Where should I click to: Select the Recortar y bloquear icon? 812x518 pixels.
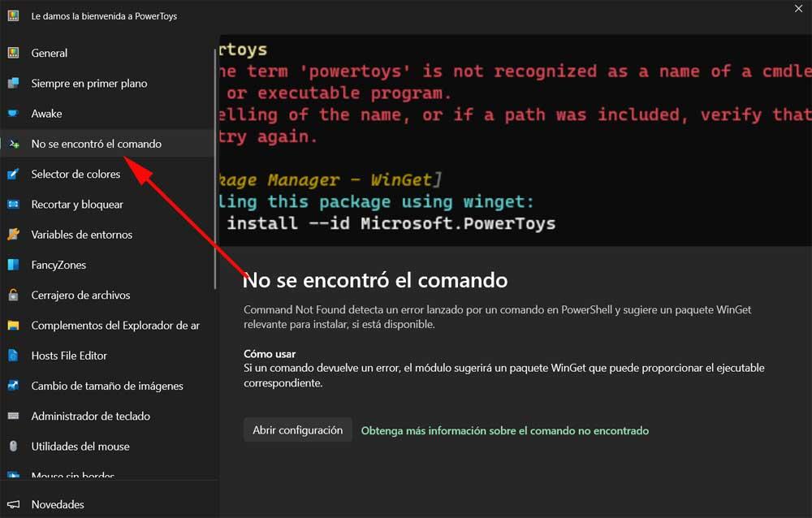(x=14, y=204)
